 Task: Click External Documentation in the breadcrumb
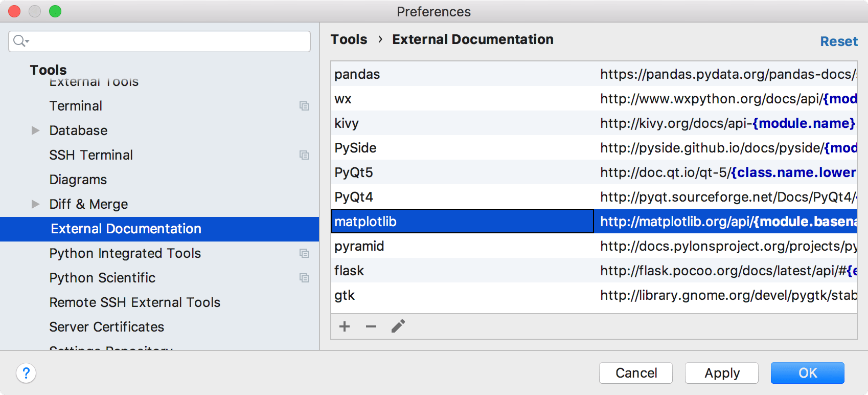coord(472,39)
